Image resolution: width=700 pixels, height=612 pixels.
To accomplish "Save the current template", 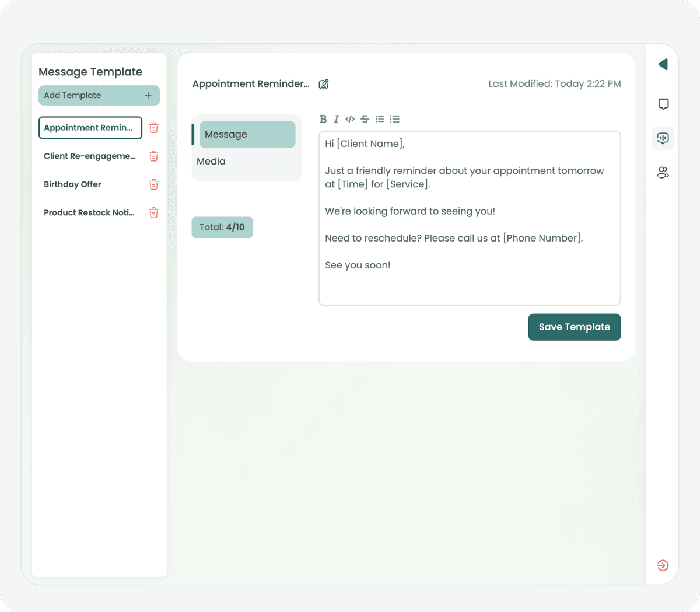I will [574, 327].
